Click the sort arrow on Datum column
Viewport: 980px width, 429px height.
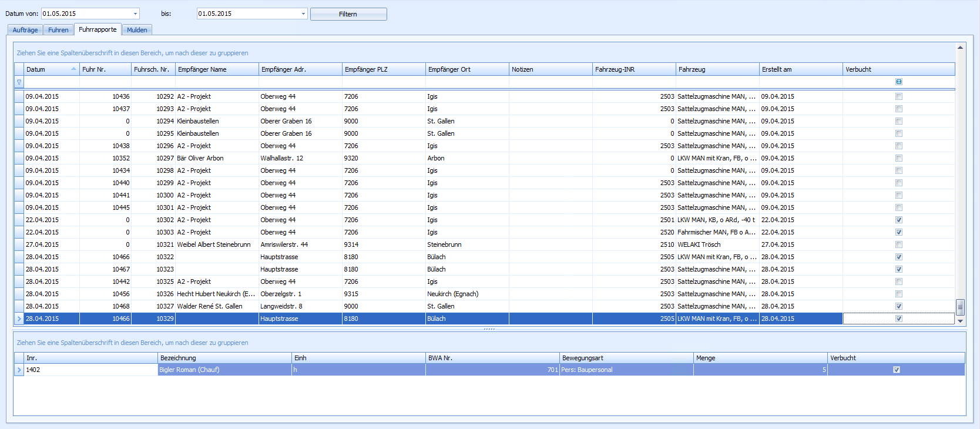click(x=73, y=69)
